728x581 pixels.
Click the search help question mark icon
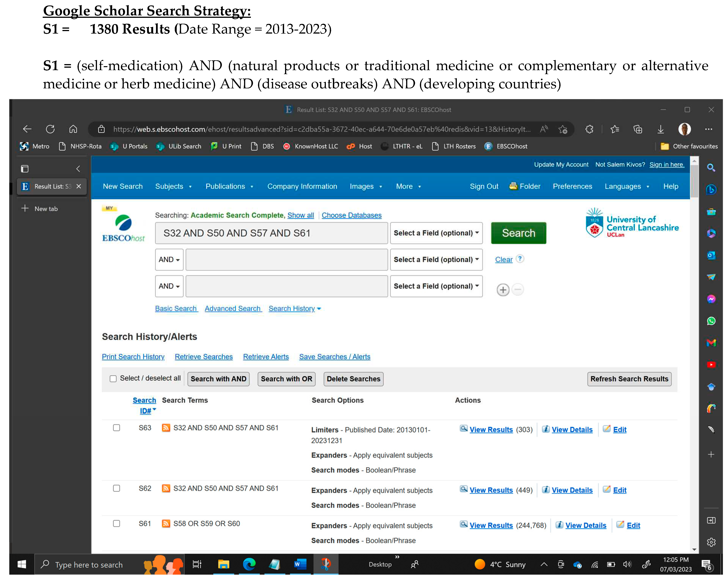tap(520, 259)
